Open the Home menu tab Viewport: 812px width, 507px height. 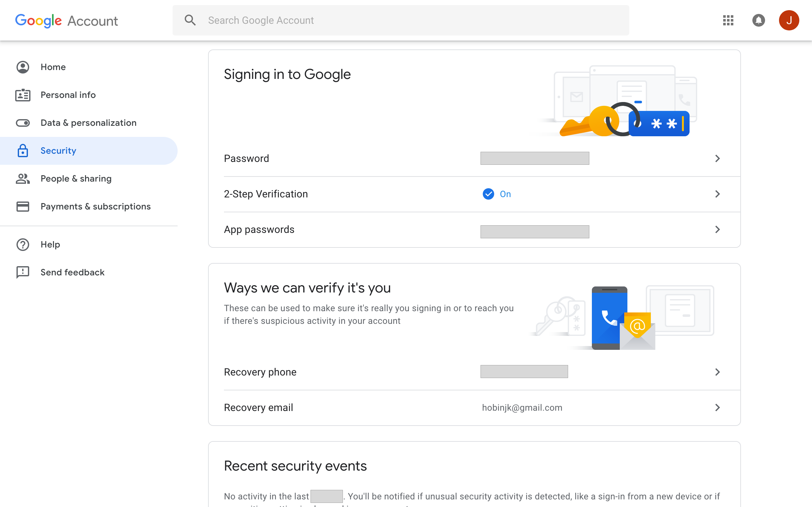click(x=53, y=67)
